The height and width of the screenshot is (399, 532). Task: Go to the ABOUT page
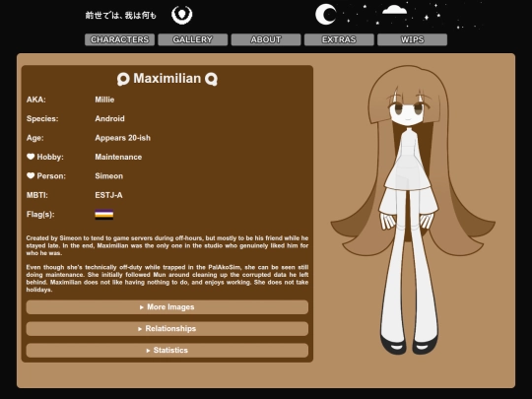(266, 39)
